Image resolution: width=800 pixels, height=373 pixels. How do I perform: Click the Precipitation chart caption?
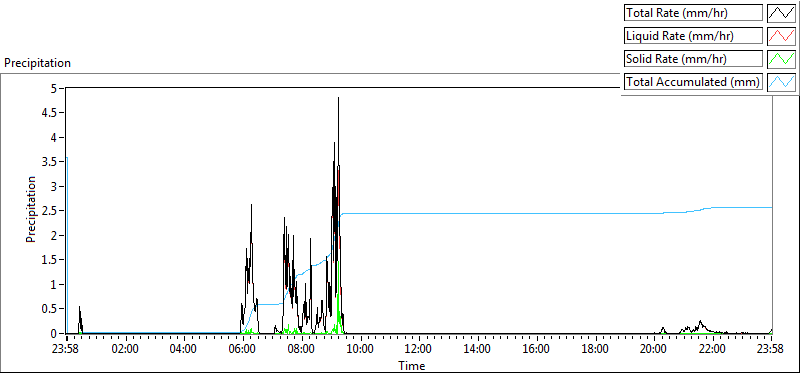(x=37, y=63)
